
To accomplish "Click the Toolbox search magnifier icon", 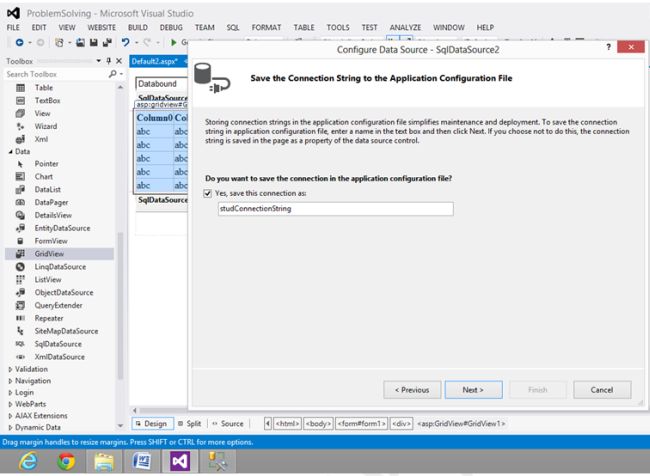I will point(112,74).
